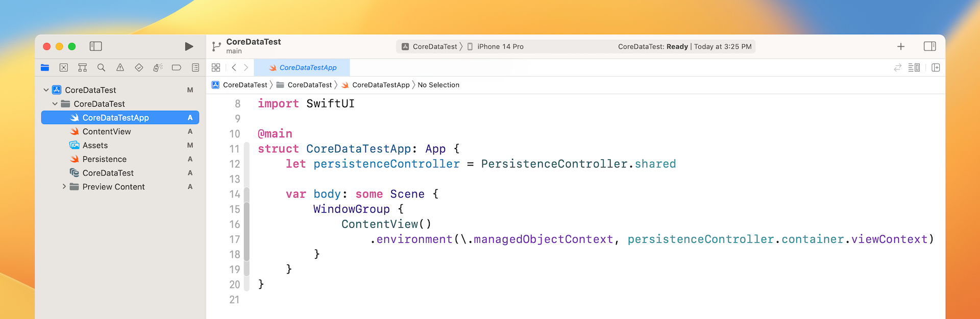Open ContentView file in navigator

[x=107, y=132]
